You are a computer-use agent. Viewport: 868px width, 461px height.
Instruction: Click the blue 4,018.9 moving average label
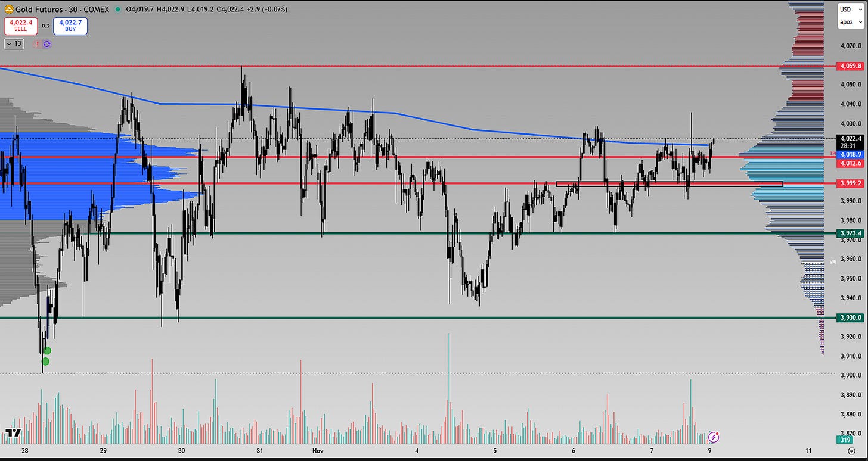coord(850,154)
